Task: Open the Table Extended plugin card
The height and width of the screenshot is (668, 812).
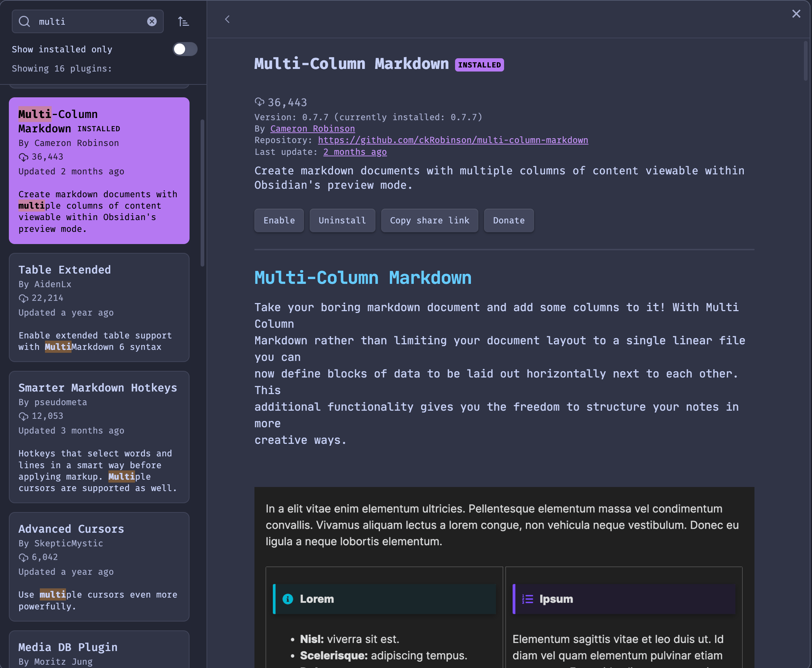Action: (99, 307)
